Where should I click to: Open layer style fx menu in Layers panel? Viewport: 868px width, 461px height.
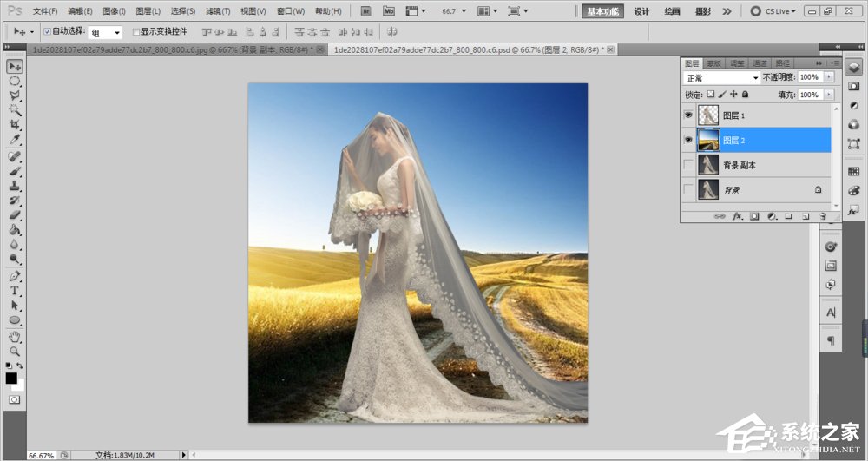pyautogui.click(x=737, y=215)
